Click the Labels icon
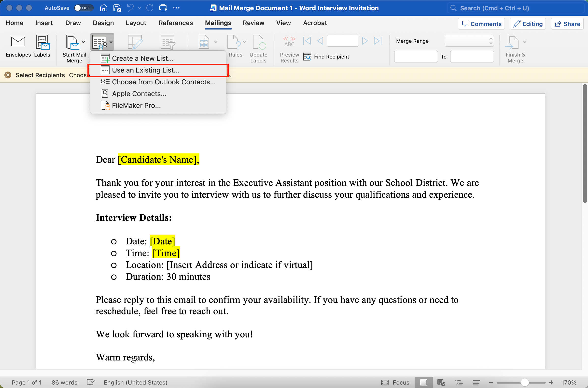588x388 pixels. (42, 42)
